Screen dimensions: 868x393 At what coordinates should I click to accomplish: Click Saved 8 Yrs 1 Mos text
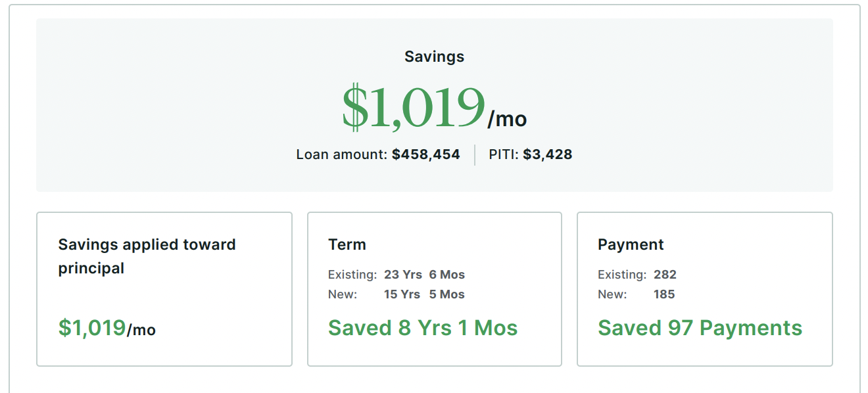coord(423,328)
